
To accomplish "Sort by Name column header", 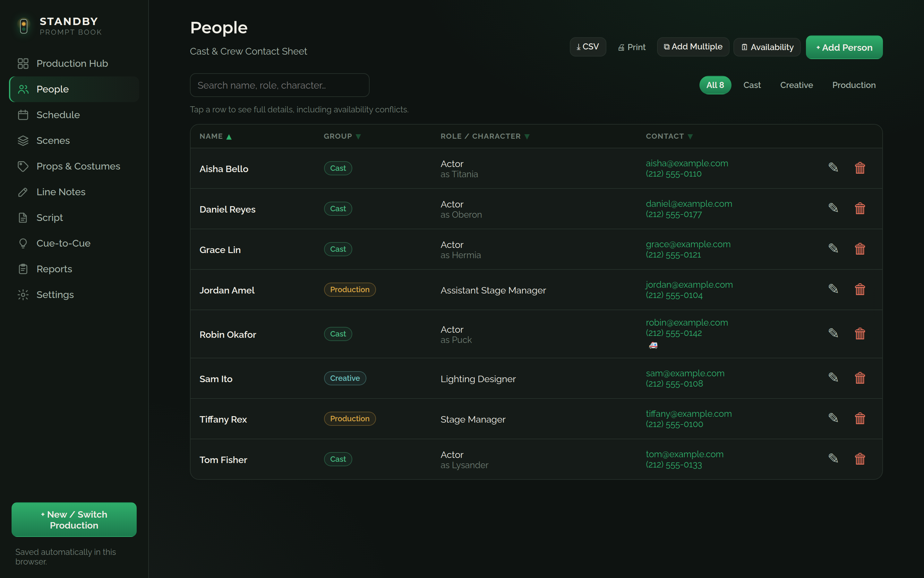I will coord(215,136).
